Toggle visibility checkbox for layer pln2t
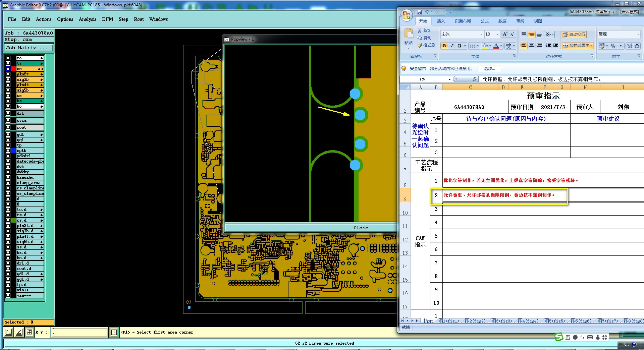Viewport: 644px width, 350px height. pyautogui.click(x=8, y=74)
